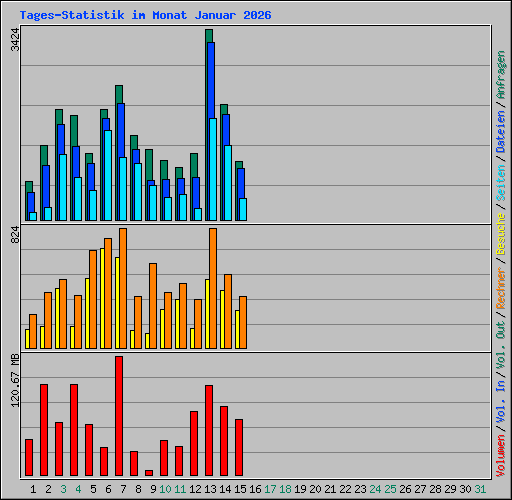The width and height of the screenshot is (512, 500).
Task: Click day label '19' on x-axis
Action: [x=300, y=489]
